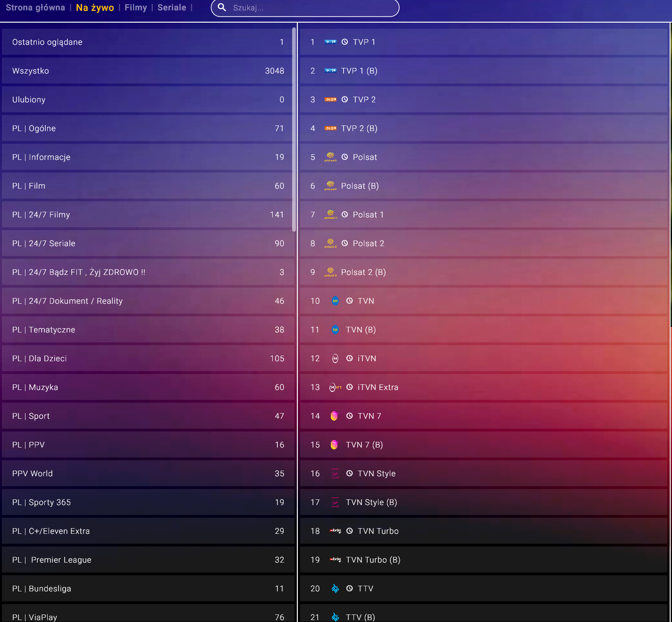
Task: Click the search magnifier icon
Action: point(222,8)
